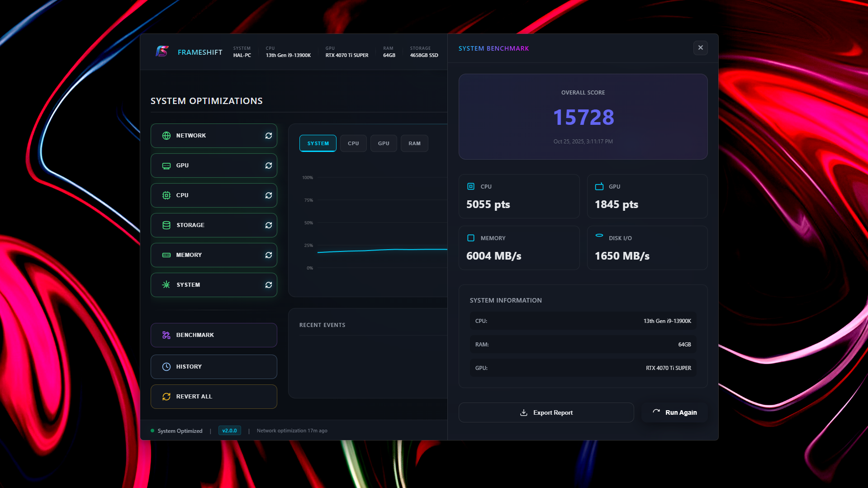Click the System sparkle icon
Image resolution: width=868 pixels, height=488 pixels.
(x=166, y=284)
